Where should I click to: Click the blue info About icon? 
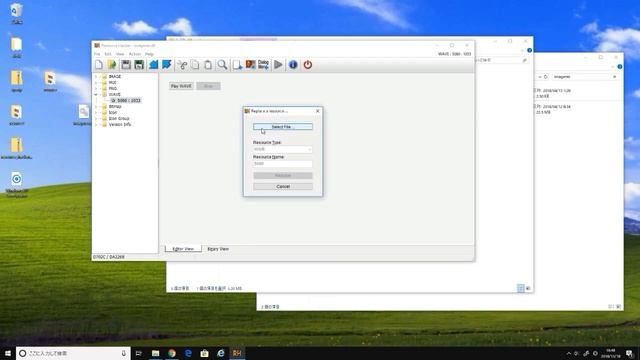click(293, 64)
